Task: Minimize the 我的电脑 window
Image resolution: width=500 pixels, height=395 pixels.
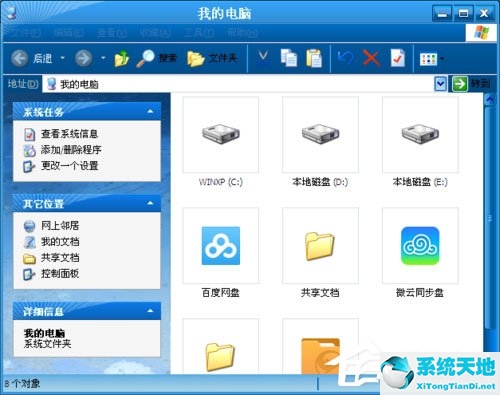Action: [442, 14]
